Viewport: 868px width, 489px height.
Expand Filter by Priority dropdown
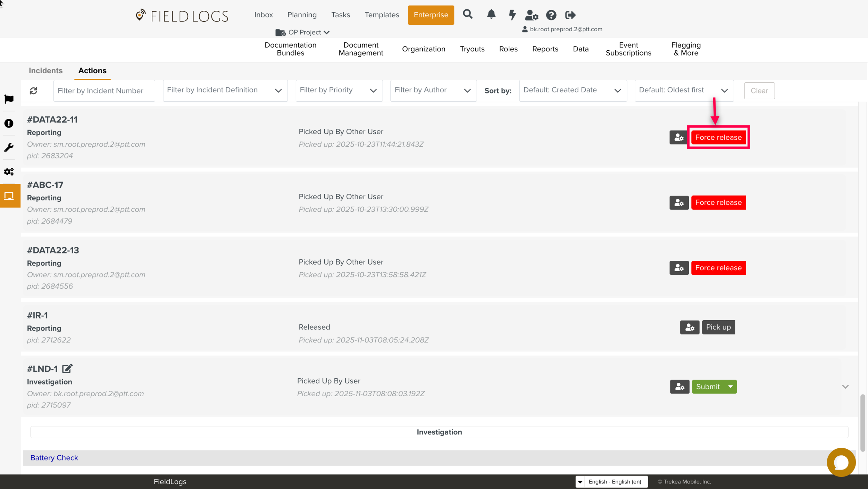[339, 90]
